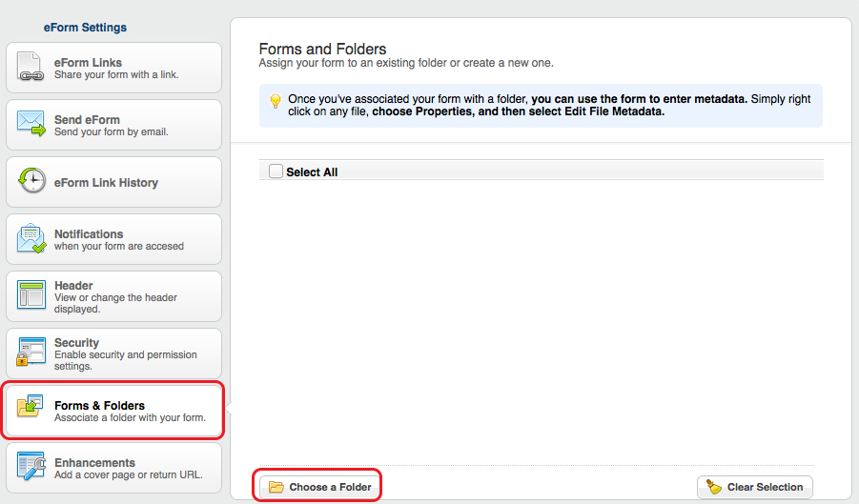Click the Clear Selection button

pos(755,487)
